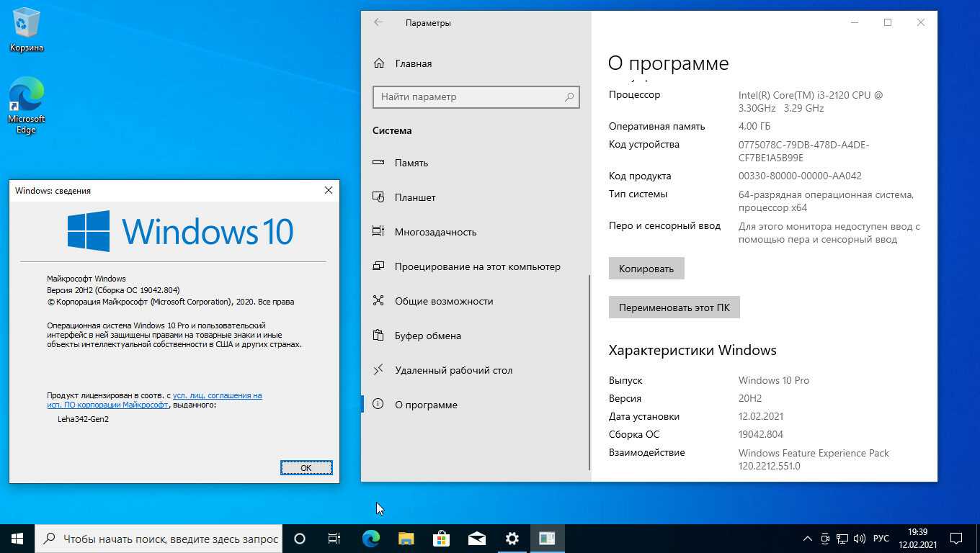980x553 pixels.
Task: Click OK in Windows: сведения dialog
Action: coord(306,467)
